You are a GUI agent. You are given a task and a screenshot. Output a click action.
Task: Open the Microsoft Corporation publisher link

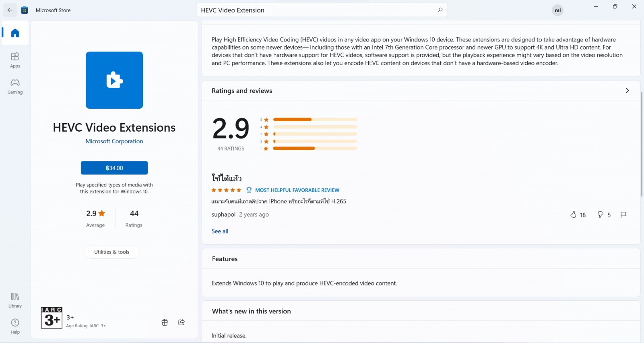(114, 141)
